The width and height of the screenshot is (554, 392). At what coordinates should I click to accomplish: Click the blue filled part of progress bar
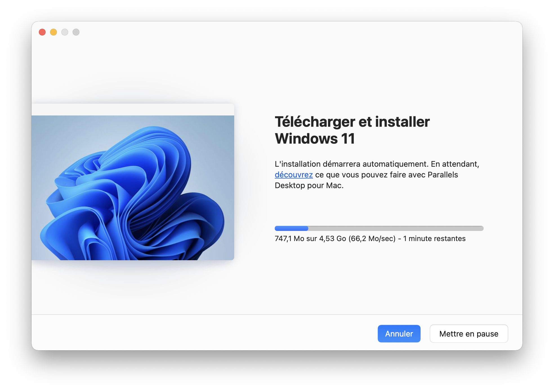pyautogui.click(x=291, y=228)
